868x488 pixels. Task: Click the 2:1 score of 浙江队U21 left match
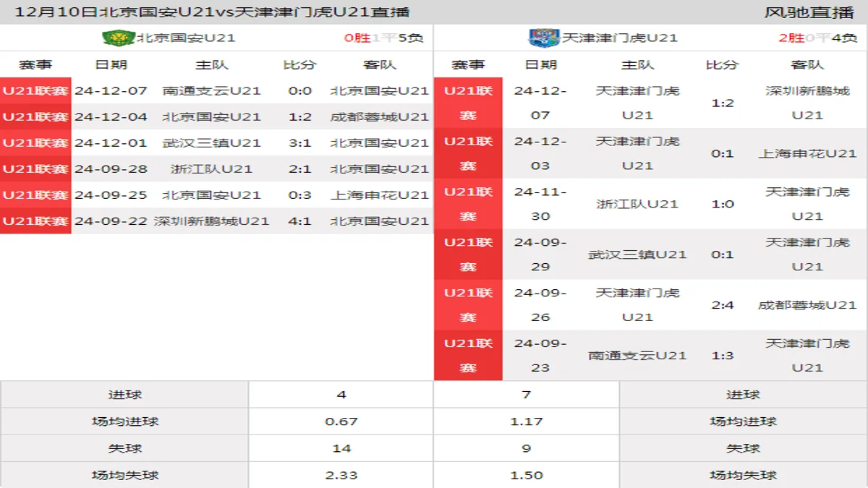coord(299,168)
